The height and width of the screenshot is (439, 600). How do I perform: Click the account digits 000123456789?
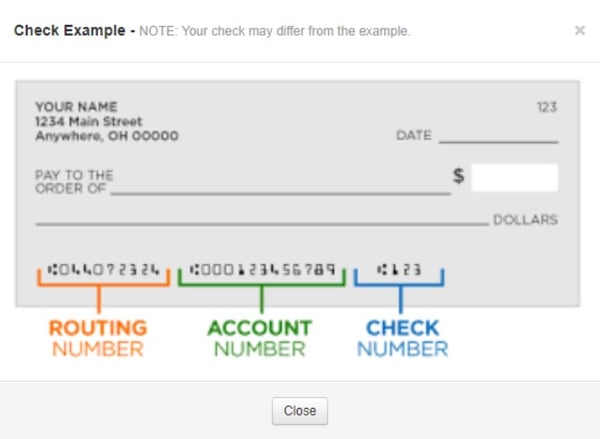(262, 269)
